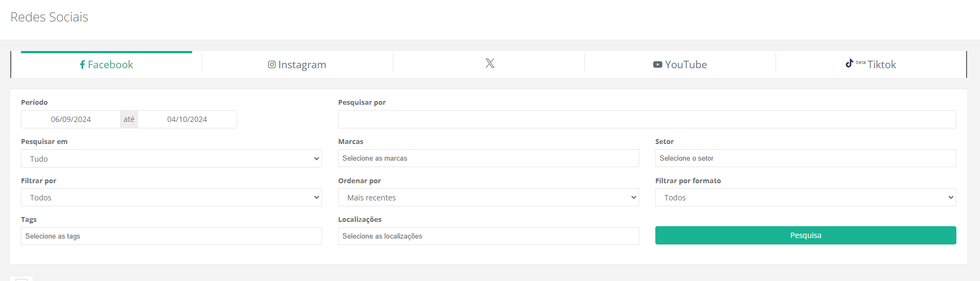Open the Filtrar por dropdown
Screen dimensions: 980x281
coord(171,197)
